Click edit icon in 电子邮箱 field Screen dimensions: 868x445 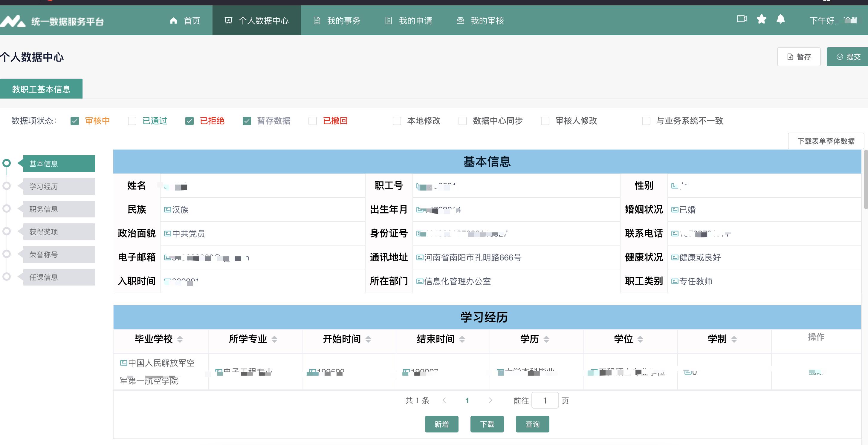(x=167, y=257)
